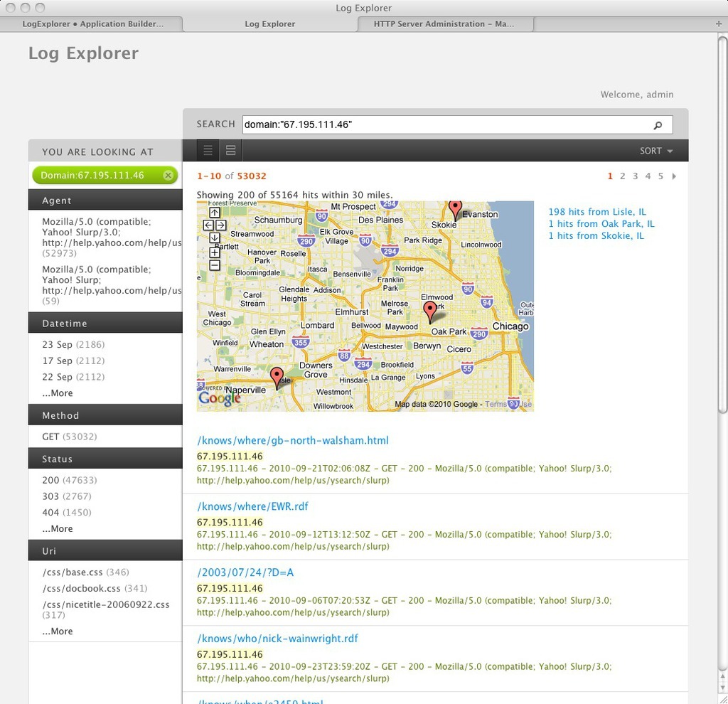
Task: Switch to HTTP Server Administration tab
Action: coord(444,23)
